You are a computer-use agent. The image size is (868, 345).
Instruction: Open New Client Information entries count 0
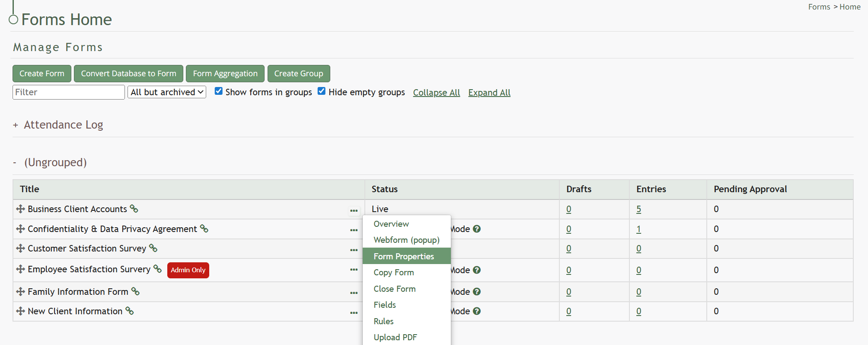pos(638,311)
